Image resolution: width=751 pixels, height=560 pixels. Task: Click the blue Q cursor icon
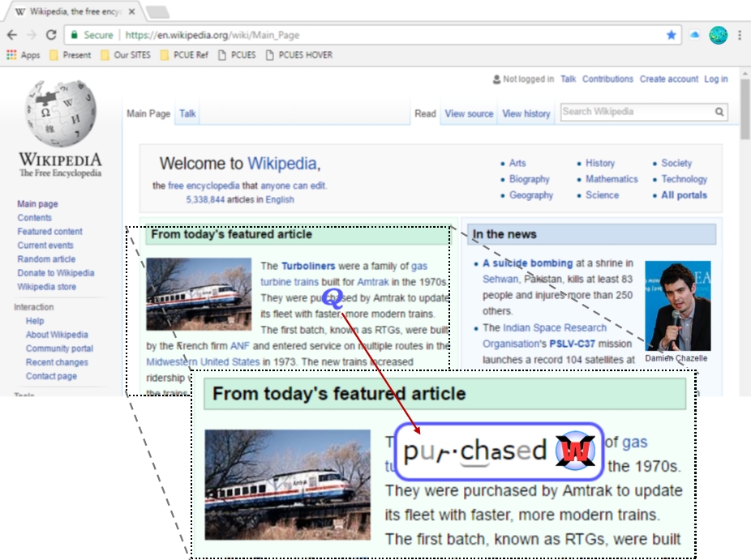(x=333, y=297)
